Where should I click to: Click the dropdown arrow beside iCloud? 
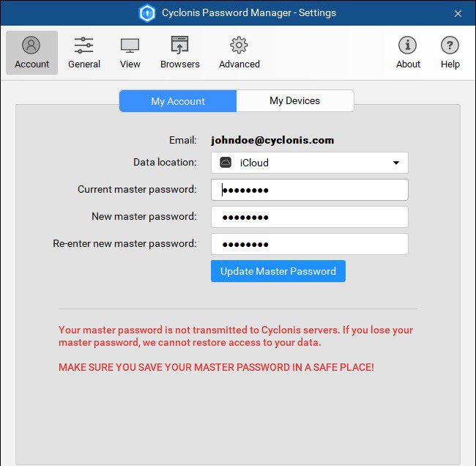(396, 163)
